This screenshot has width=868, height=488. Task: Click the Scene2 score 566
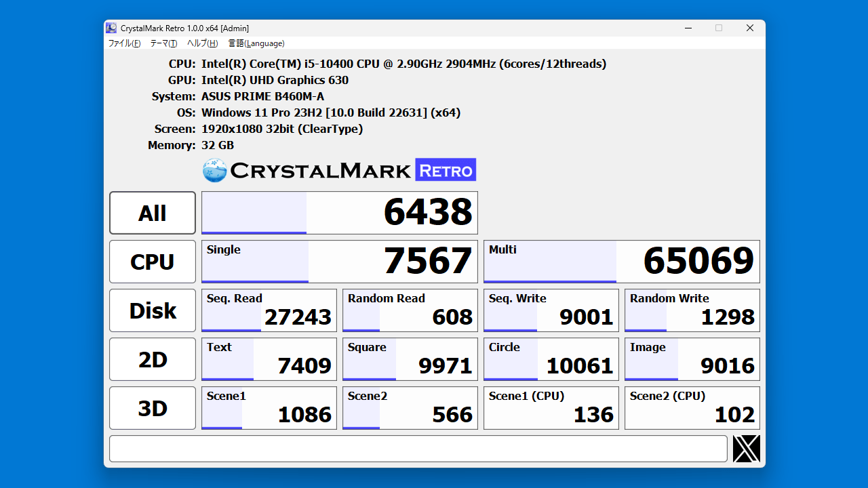[x=410, y=408]
